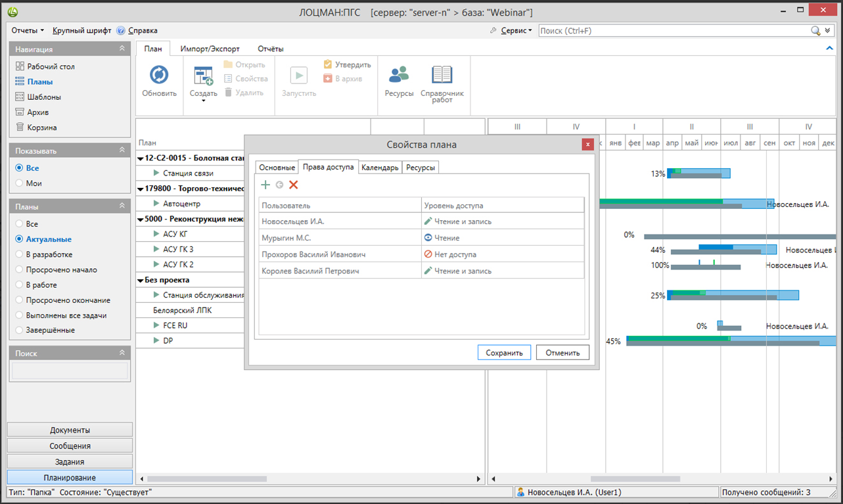
Task: Open Сообщения section button
Action: [x=70, y=446]
